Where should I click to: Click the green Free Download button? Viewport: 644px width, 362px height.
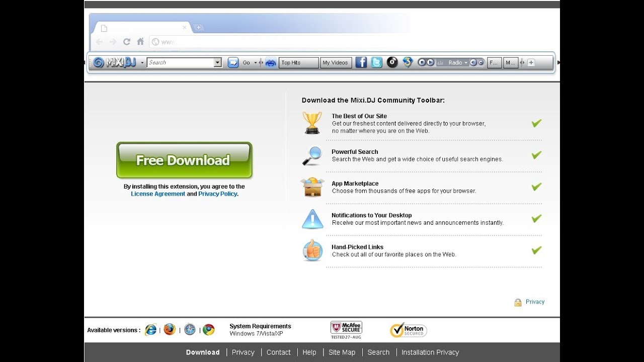pyautogui.click(x=184, y=160)
